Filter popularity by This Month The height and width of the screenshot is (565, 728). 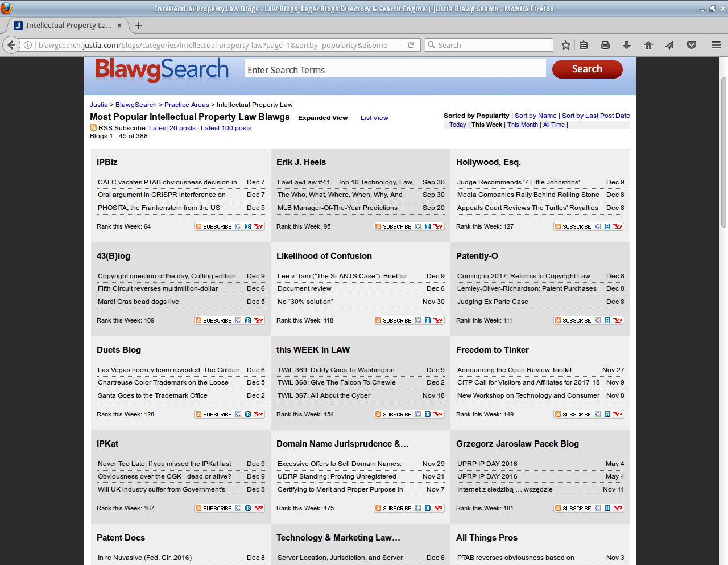[523, 125]
